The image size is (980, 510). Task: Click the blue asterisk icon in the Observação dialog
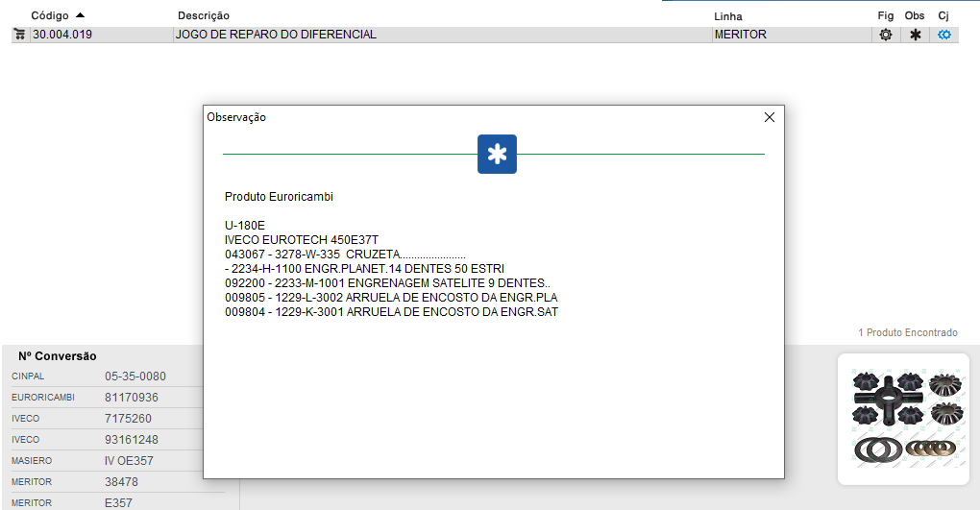(x=497, y=155)
